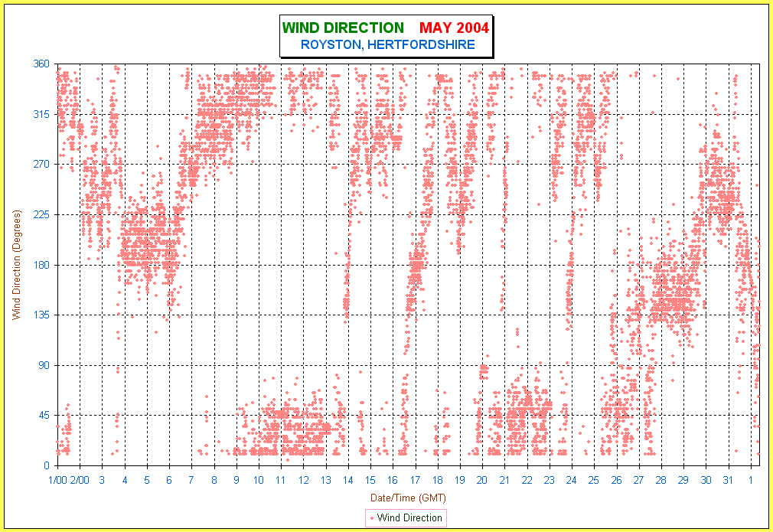Click the 225 value on the y-axis
Screen dimensions: 773x532
pos(41,215)
